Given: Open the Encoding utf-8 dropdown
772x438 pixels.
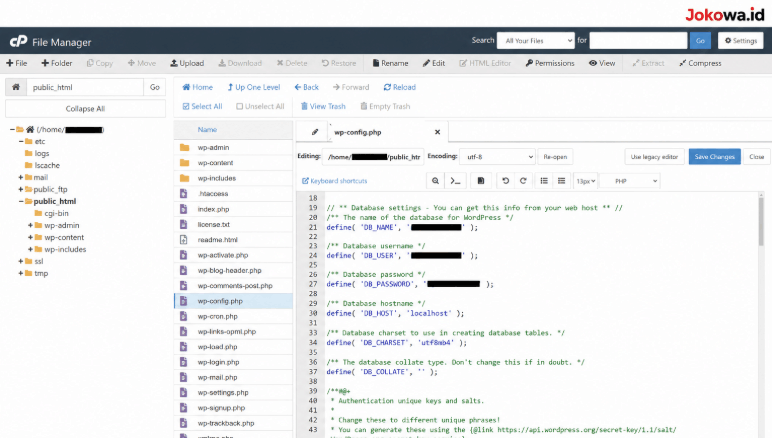Looking at the screenshot, I should click(x=497, y=157).
